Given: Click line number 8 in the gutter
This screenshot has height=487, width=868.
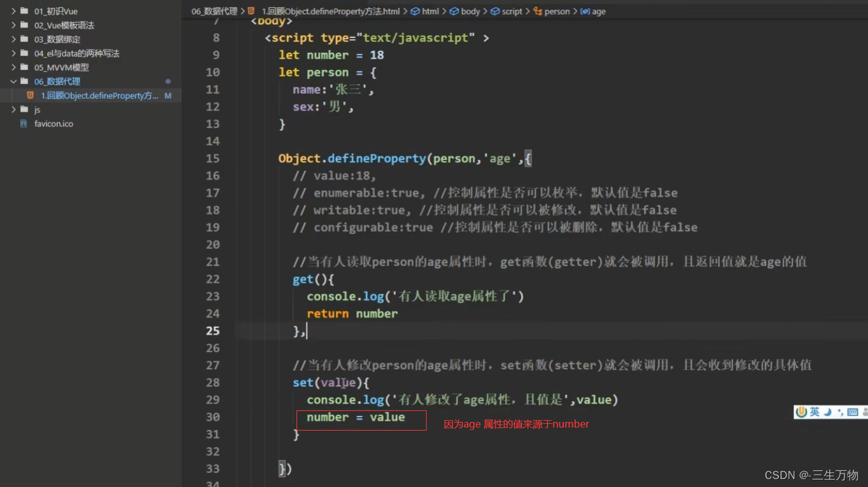Looking at the screenshot, I should click(x=216, y=38).
